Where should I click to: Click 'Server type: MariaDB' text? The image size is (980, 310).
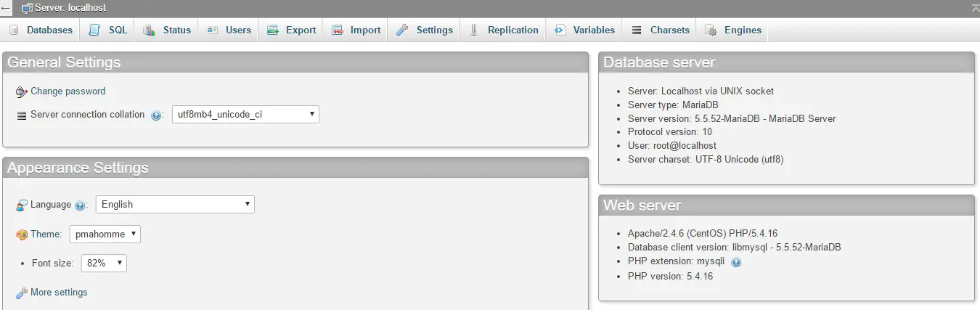pos(673,105)
